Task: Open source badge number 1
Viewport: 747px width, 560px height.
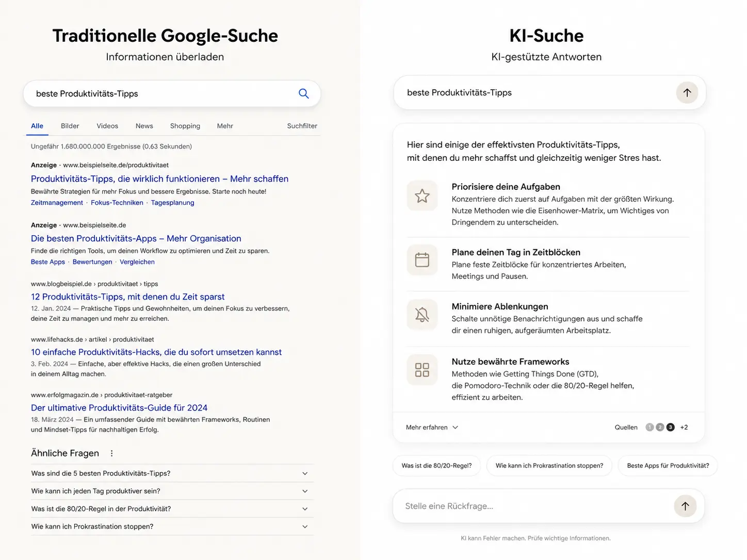Action: pyautogui.click(x=649, y=427)
